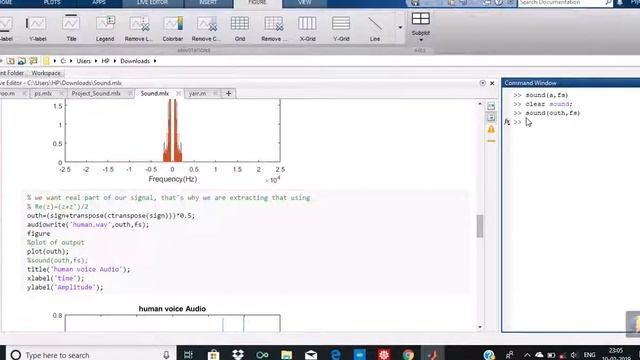Select Downloads in the folder path
This screenshot has height=360, width=640.
click(135, 61)
